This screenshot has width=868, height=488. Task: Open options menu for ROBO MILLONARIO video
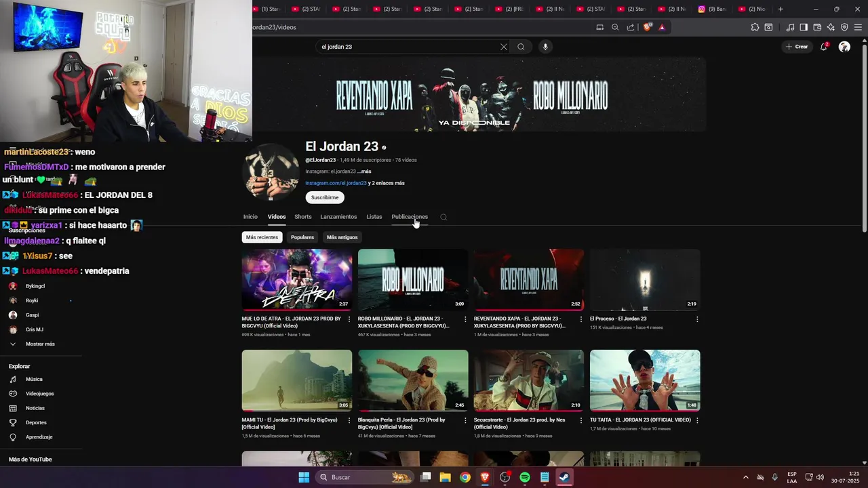(x=465, y=319)
